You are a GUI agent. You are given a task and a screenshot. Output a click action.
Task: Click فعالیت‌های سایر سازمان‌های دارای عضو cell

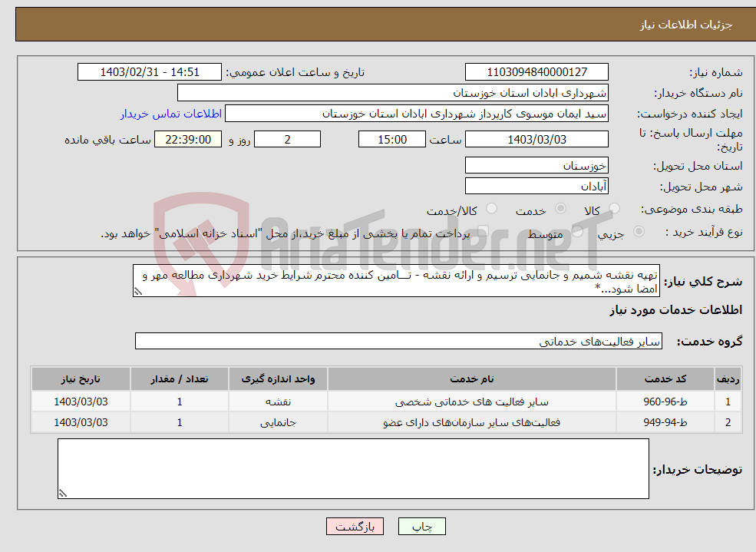471,422
